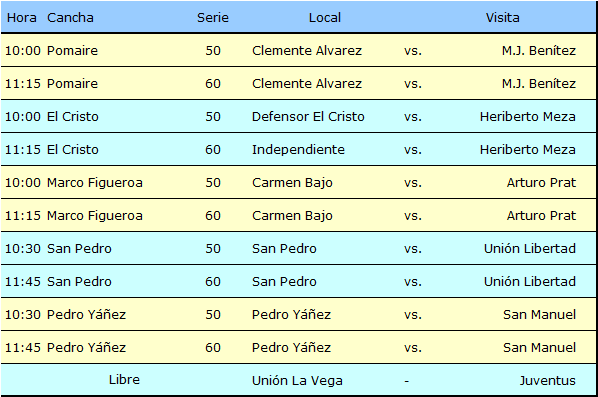The width and height of the screenshot is (598, 397).
Task: Select Unión Libertad in the 11:45 San Pedro row
Action: pos(530,281)
